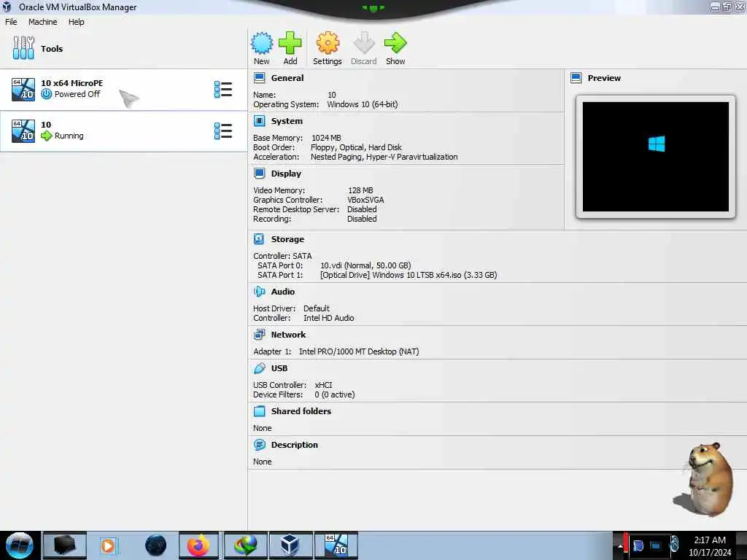Click the running VM 10 taskbar icon
This screenshot has height=560, width=747.
pyautogui.click(x=336, y=545)
